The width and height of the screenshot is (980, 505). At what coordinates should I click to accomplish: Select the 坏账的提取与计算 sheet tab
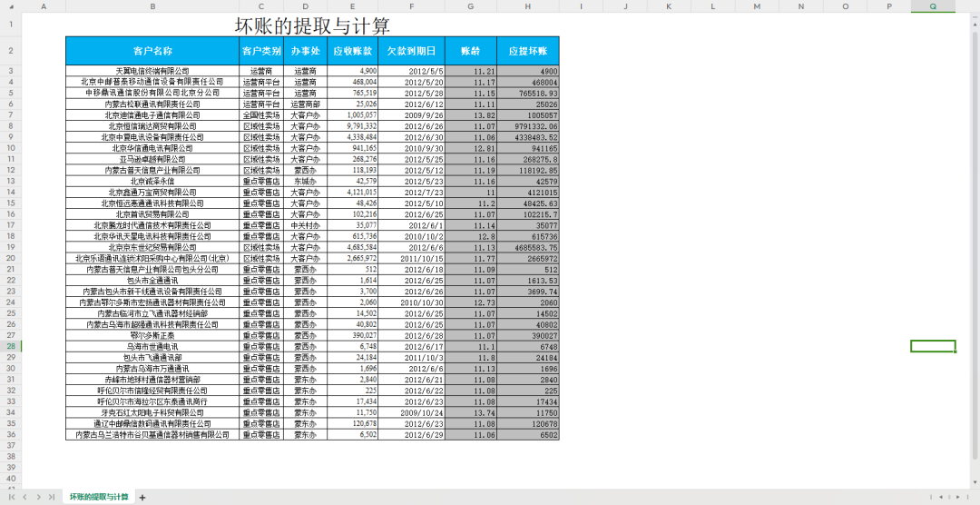tap(99, 497)
